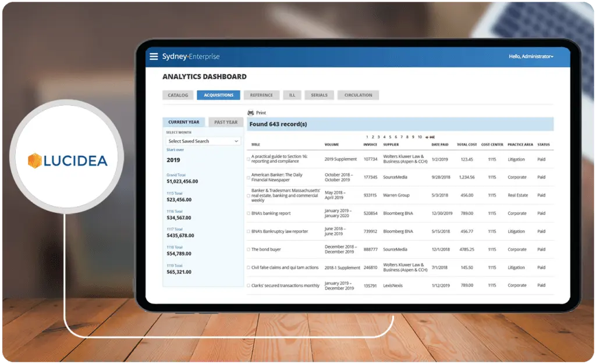Switch to the ILL tab

(x=292, y=95)
